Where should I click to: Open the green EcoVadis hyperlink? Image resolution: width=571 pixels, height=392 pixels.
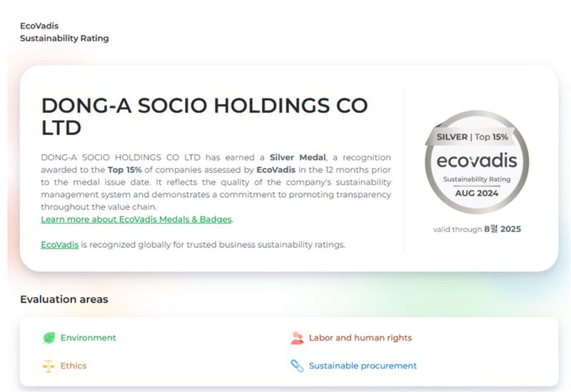60,245
